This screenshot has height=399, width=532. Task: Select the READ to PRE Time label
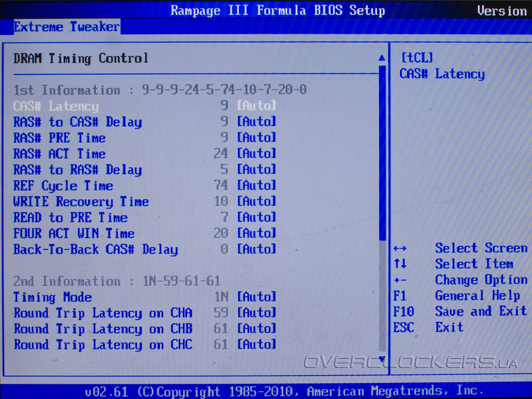click(71, 217)
